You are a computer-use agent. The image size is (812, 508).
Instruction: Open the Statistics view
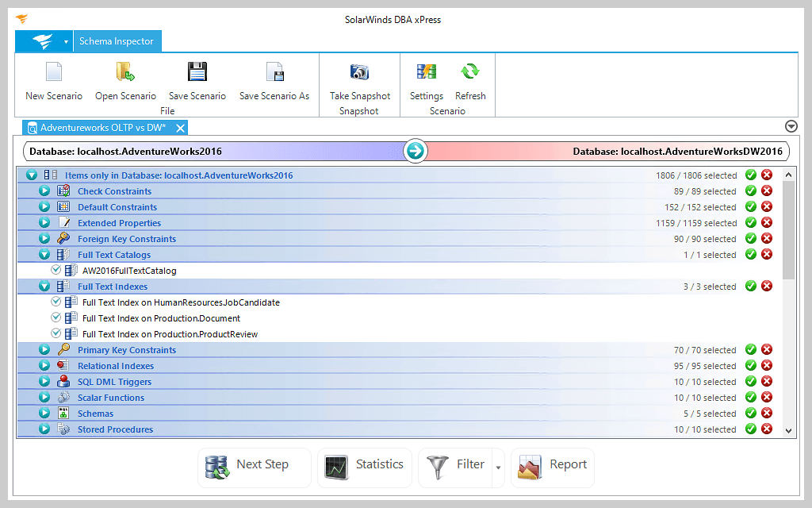(365, 468)
